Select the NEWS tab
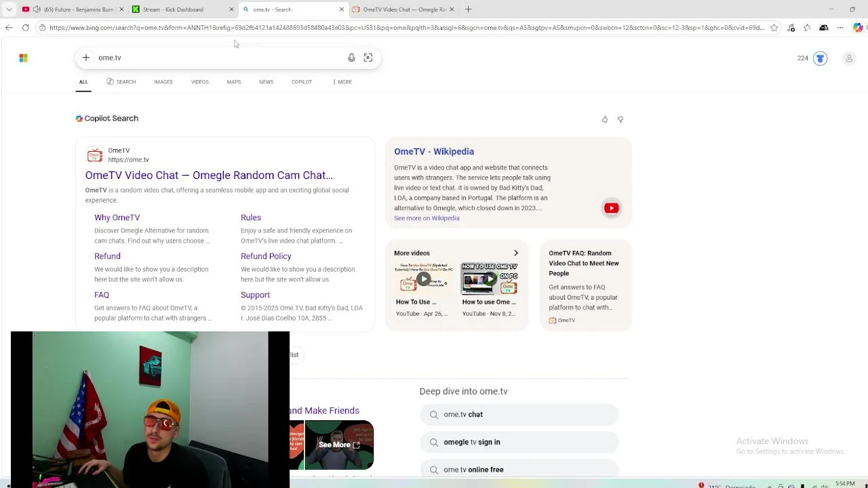 click(266, 82)
